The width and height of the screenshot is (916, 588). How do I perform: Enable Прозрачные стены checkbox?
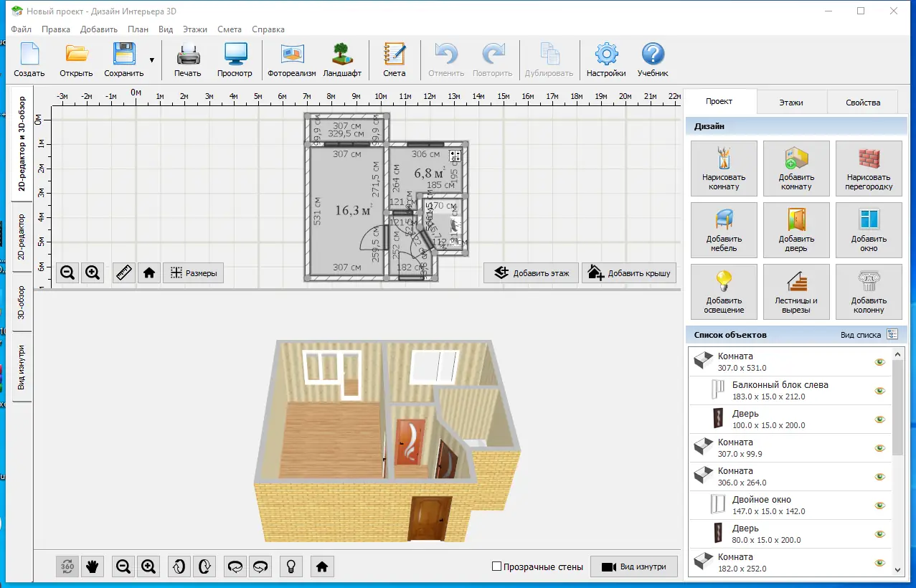496,566
